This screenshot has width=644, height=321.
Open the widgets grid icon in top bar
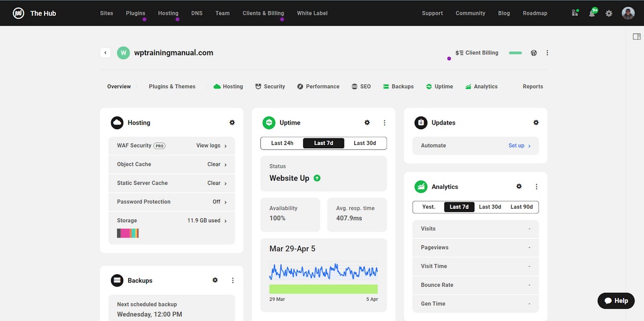coord(575,13)
